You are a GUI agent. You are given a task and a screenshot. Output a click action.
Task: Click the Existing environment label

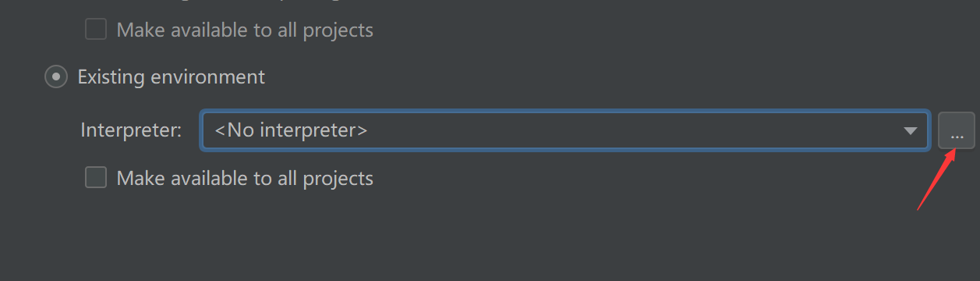172,76
